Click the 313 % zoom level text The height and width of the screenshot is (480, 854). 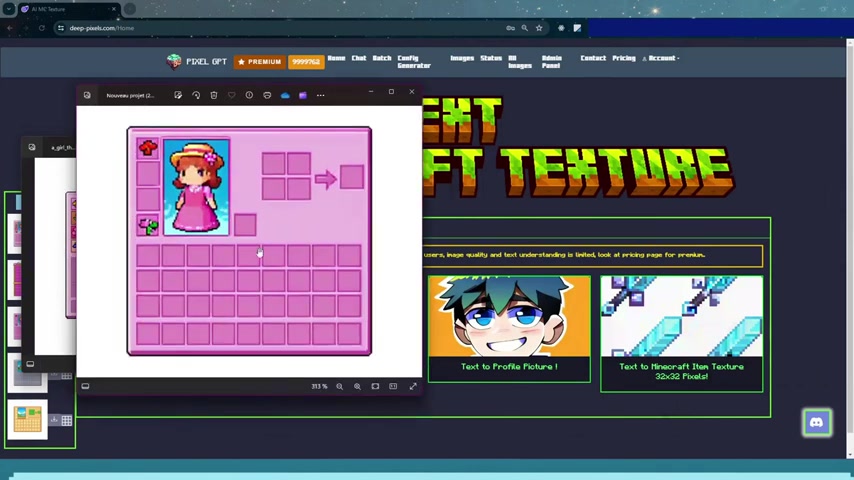[319, 386]
